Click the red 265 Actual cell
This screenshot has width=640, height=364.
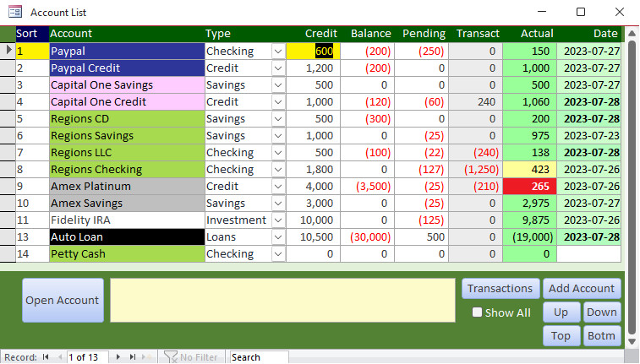[529, 187]
